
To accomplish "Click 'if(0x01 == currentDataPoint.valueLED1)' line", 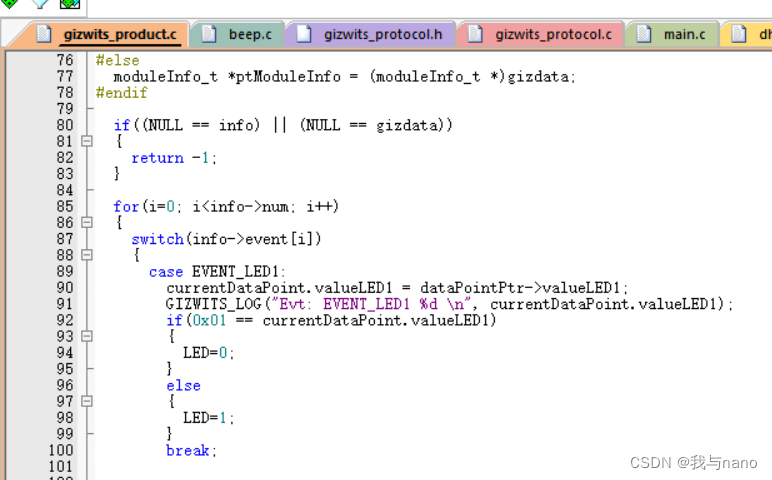I will [331, 320].
